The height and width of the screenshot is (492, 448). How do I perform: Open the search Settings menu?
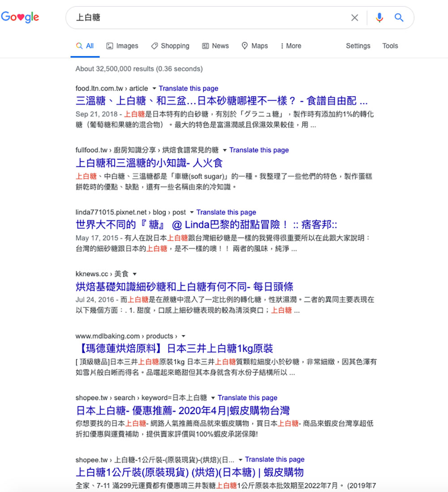click(358, 46)
